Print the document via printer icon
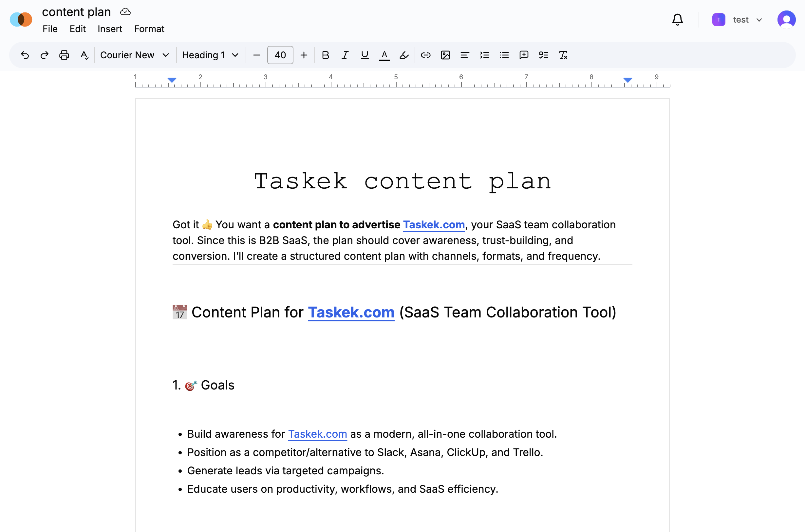The image size is (805, 532). pos(64,55)
